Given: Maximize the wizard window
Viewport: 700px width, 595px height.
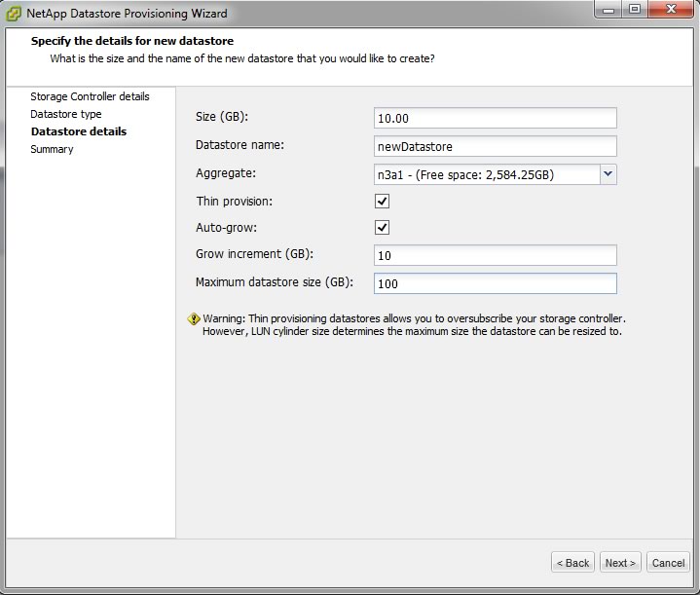Looking at the screenshot, I should pyautogui.click(x=634, y=12).
